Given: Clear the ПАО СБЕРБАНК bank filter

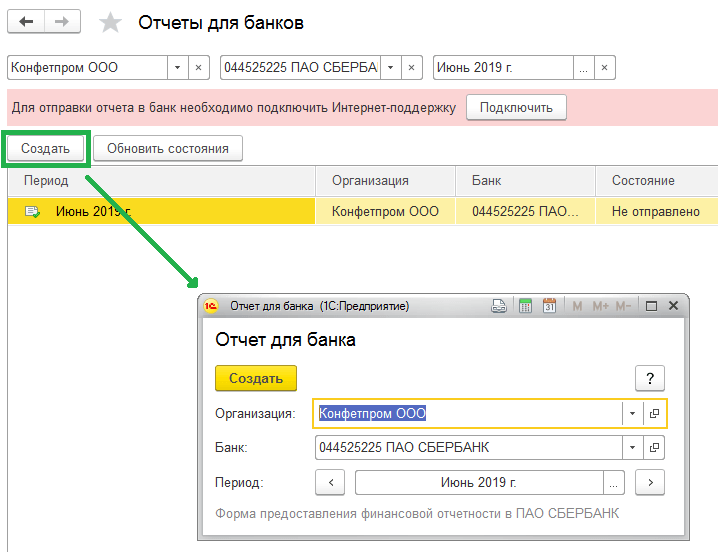Looking at the screenshot, I should [411, 68].
